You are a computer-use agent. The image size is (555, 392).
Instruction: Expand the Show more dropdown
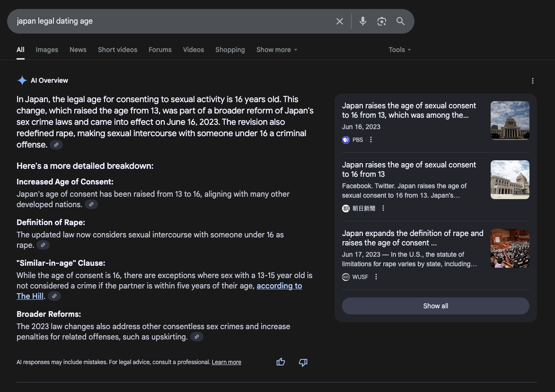click(x=277, y=50)
